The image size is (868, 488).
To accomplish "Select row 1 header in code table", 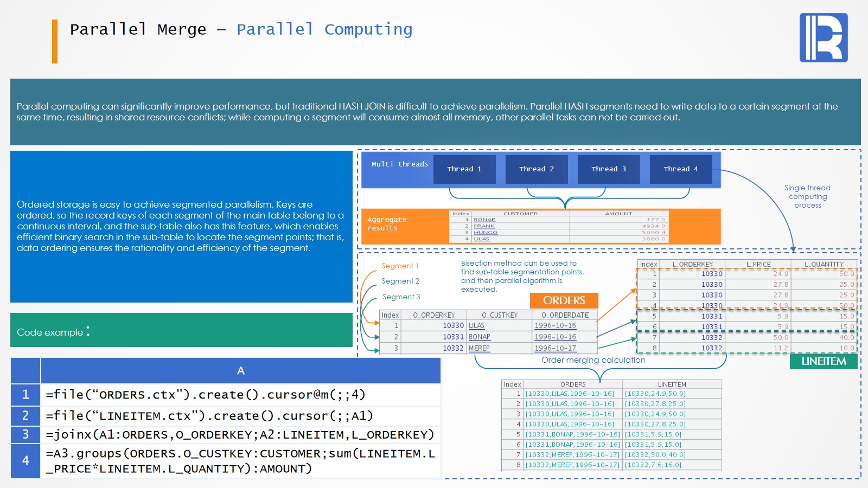I will [25, 395].
